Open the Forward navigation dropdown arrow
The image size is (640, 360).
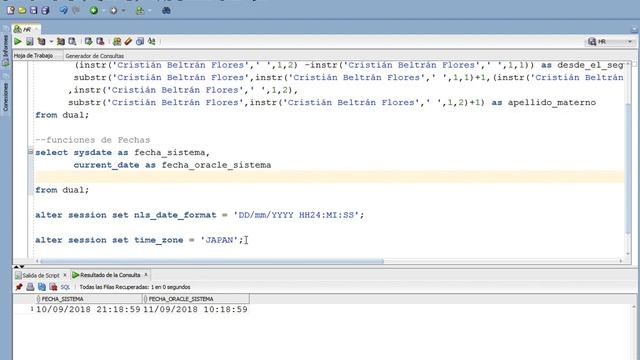pyautogui.click(x=123, y=10)
